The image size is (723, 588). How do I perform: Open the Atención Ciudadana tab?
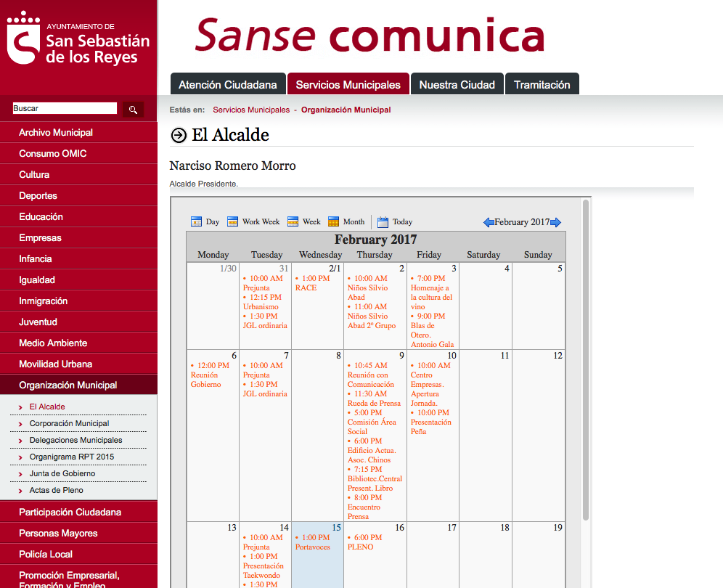tap(228, 84)
